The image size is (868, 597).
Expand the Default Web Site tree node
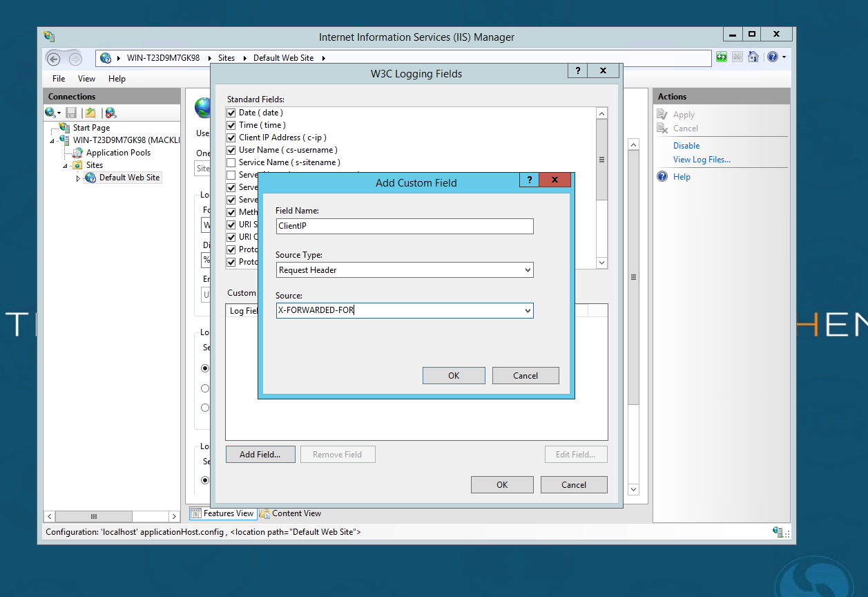click(78, 178)
